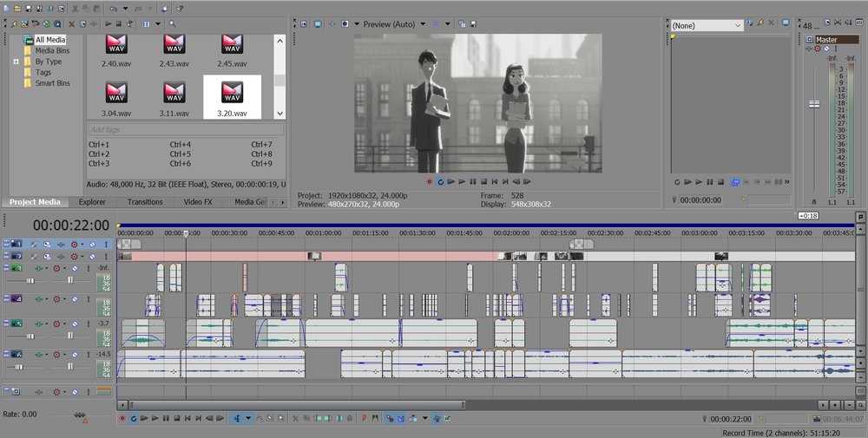868x438 pixels.
Task: Solo audio track 5
Action: (89, 324)
